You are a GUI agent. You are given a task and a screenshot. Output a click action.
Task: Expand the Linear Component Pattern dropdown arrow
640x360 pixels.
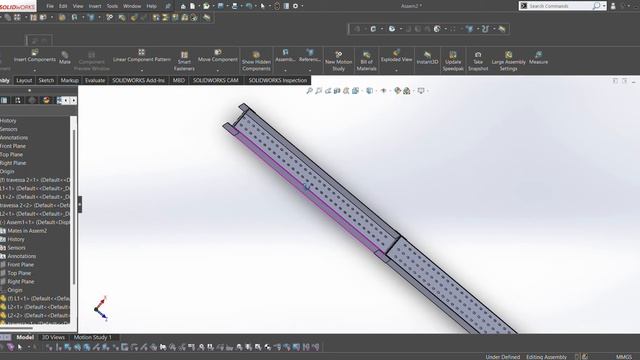[x=142, y=70]
